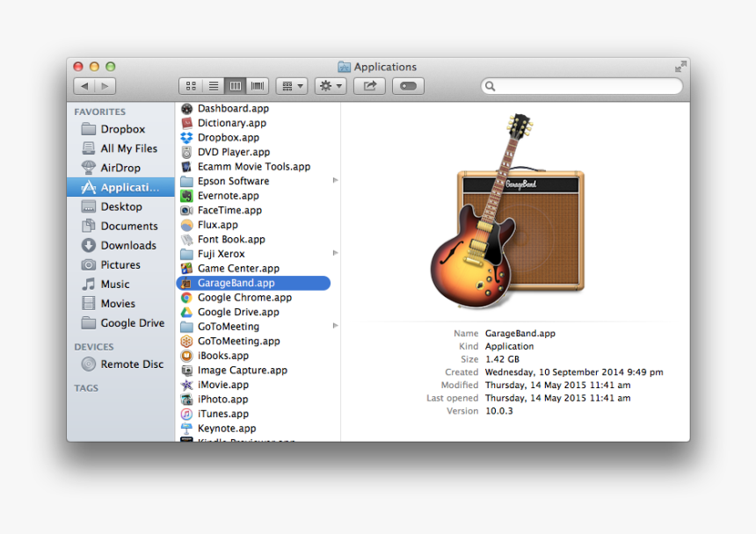Select the iMovie.app icon
Screen dimensions: 756x534
[x=186, y=385]
